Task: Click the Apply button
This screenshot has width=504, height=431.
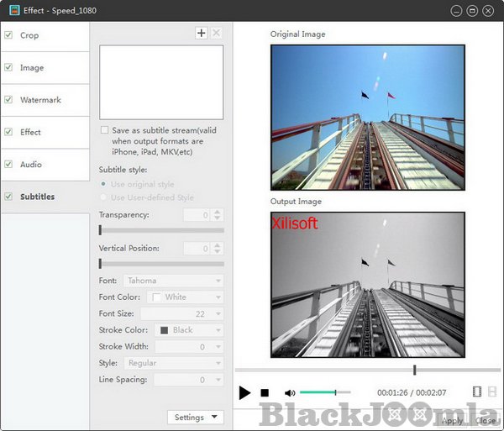Action: 451,420
